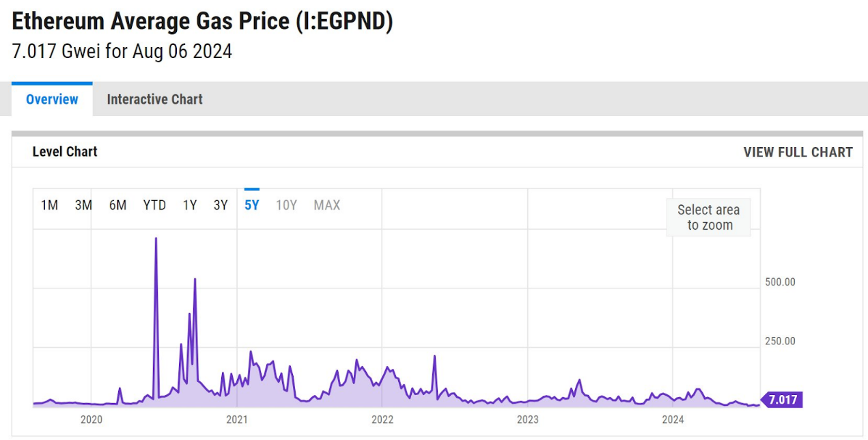This screenshot has width=868, height=440.
Task: Select the 6M time range
Action: pos(117,205)
